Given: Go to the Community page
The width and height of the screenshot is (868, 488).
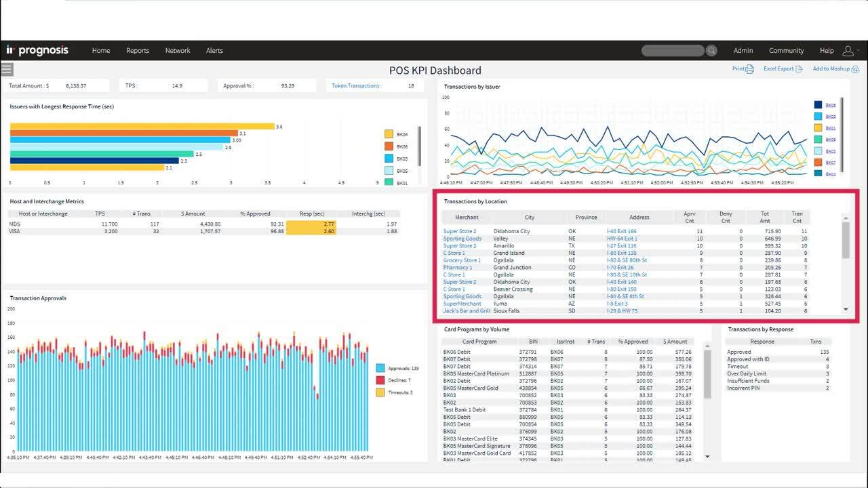Looking at the screenshot, I should tap(786, 51).
